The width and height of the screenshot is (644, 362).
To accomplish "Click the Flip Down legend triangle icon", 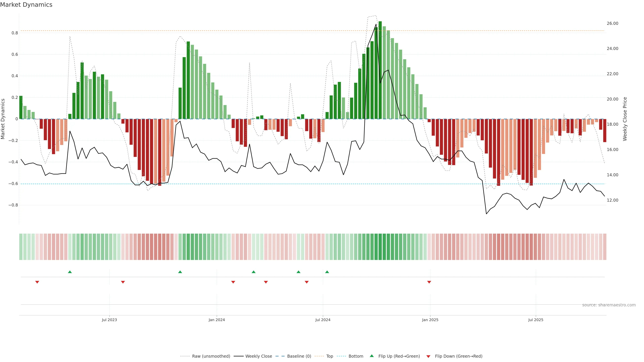I will coord(428,356).
